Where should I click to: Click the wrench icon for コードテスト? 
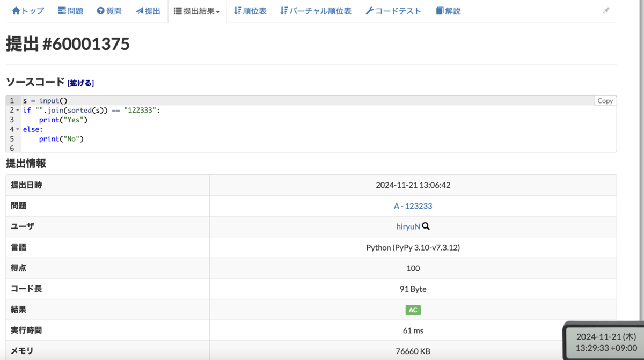click(369, 11)
